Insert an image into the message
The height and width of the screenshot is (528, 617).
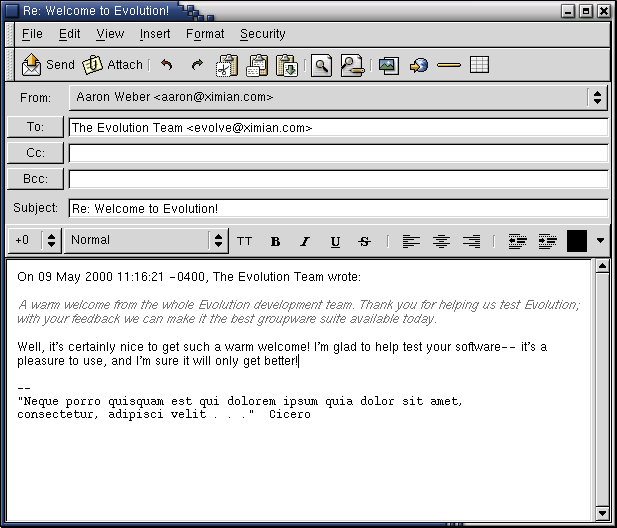click(388, 66)
